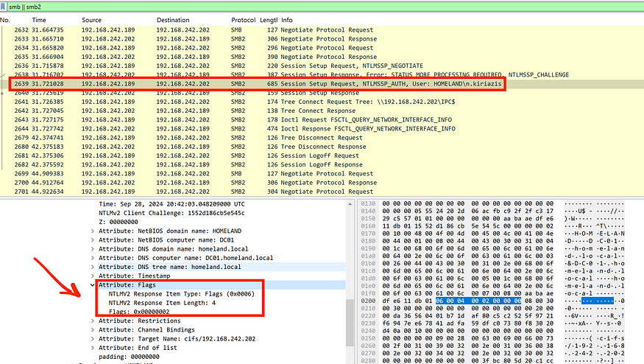Viewport: 644px width, 364px height.
Task: Select packet 2682 Session Logoff Response
Action: (322, 165)
